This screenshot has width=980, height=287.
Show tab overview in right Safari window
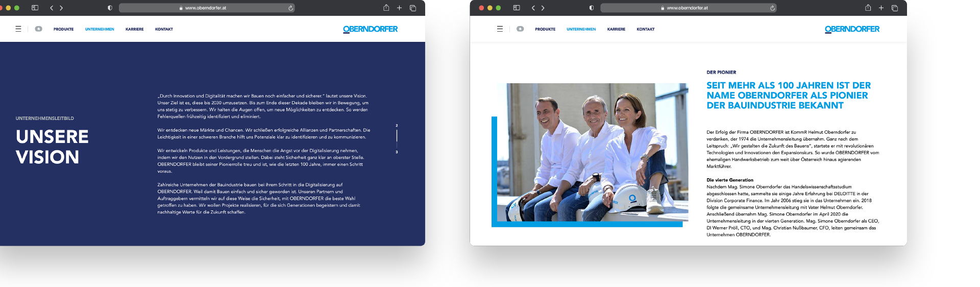pyautogui.click(x=895, y=8)
